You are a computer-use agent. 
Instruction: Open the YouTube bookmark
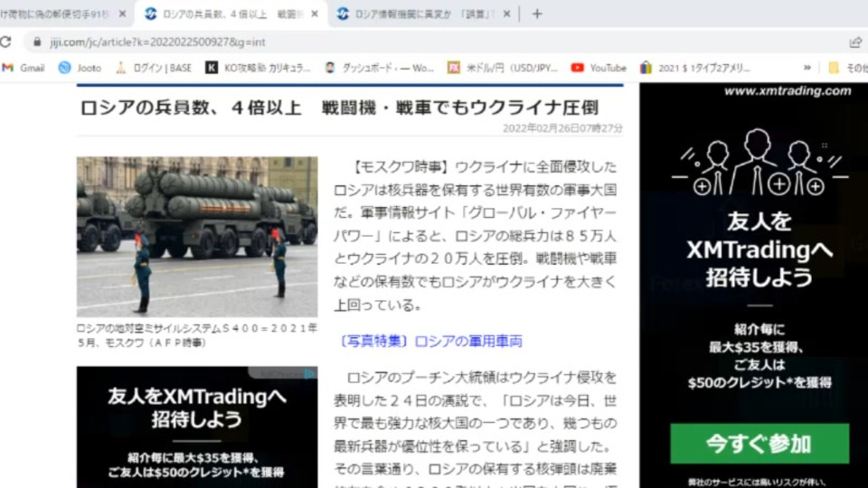click(599, 68)
